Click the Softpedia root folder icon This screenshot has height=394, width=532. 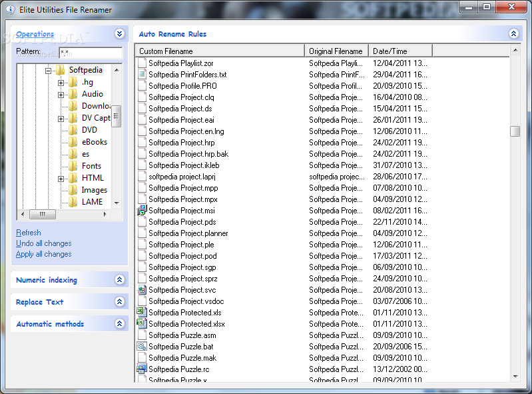pos(61,70)
